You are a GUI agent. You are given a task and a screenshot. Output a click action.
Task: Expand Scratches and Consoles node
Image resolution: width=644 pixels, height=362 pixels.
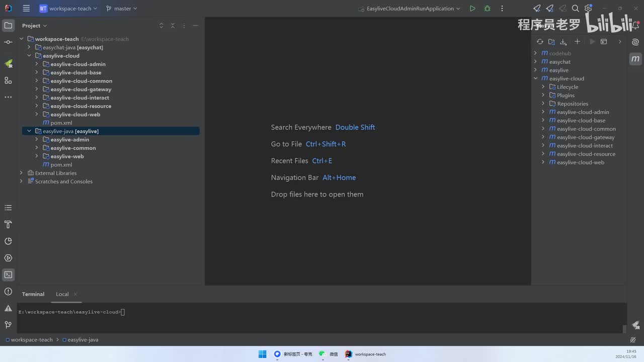pyautogui.click(x=21, y=182)
